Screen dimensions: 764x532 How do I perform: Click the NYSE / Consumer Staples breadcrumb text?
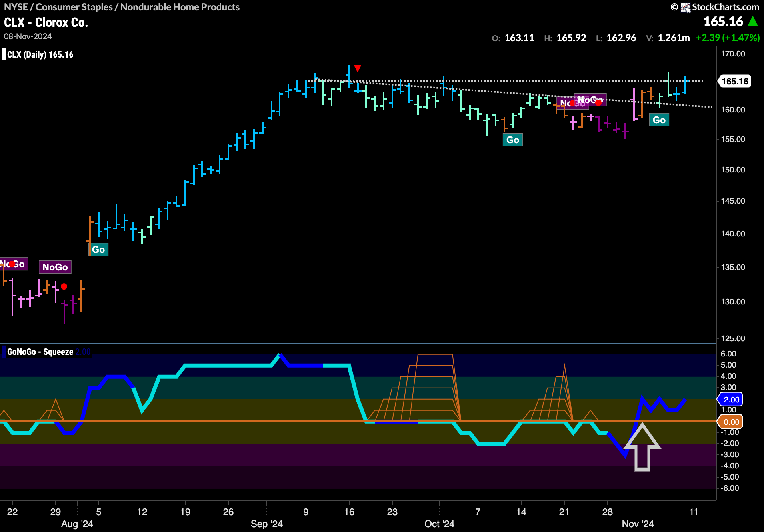coord(122,7)
